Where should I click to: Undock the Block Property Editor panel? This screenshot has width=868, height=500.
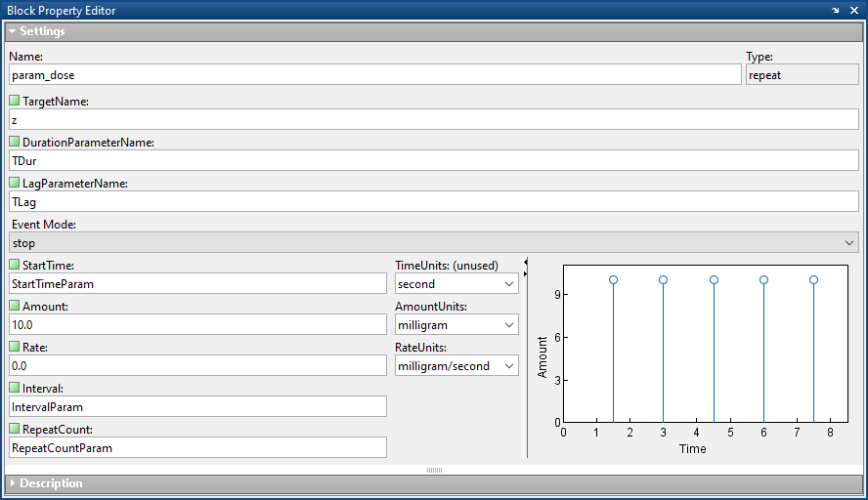pos(836,11)
